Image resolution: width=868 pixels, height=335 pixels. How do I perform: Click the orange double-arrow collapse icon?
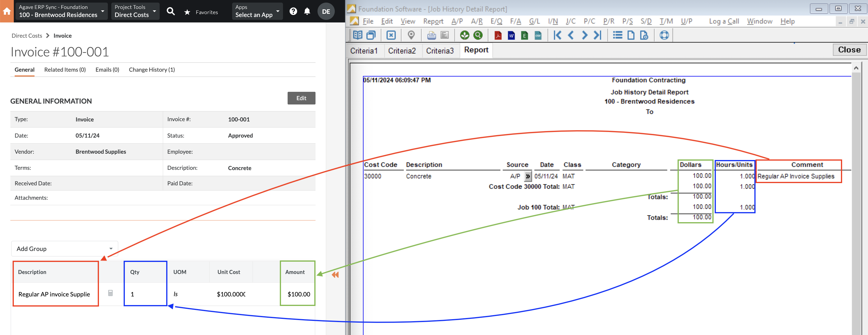coord(335,275)
